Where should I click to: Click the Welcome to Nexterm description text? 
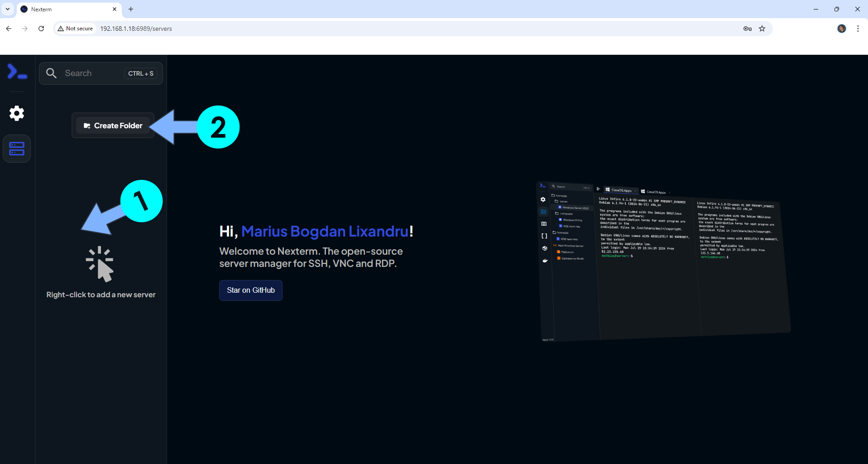(311, 257)
